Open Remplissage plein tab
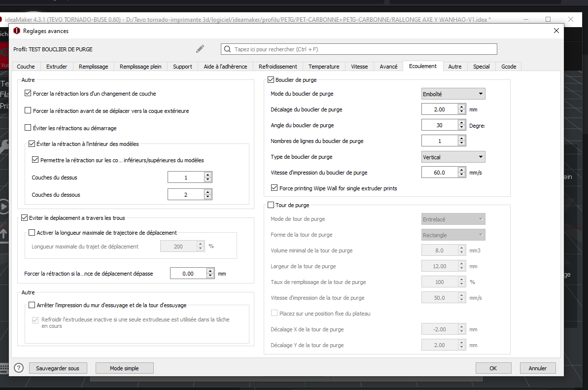Viewport: 588px width, 390px height. (x=140, y=67)
